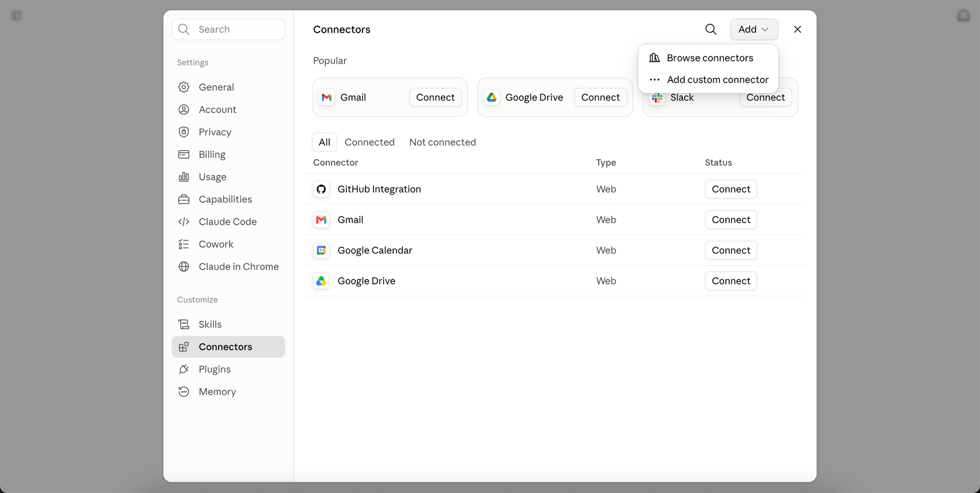The width and height of the screenshot is (980, 493).
Task: Close the settings dialog
Action: pos(797,29)
